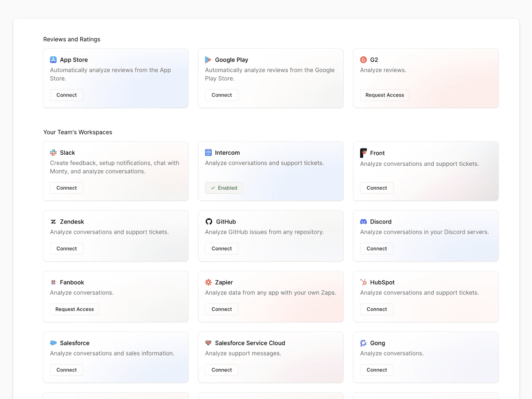Screen dimensions: 532x399
Task: Click the G2 card title
Action: [x=374, y=60]
